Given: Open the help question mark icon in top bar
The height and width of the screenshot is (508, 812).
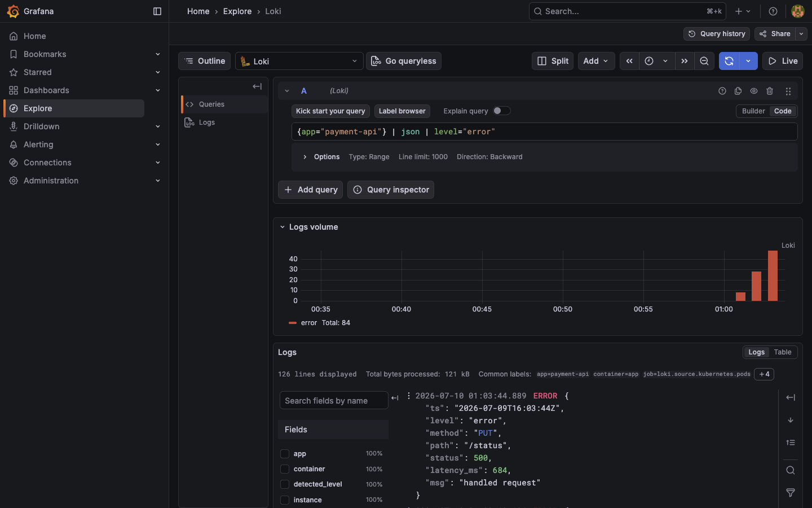Looking at the screenshot, I should [x=773, y=11].
